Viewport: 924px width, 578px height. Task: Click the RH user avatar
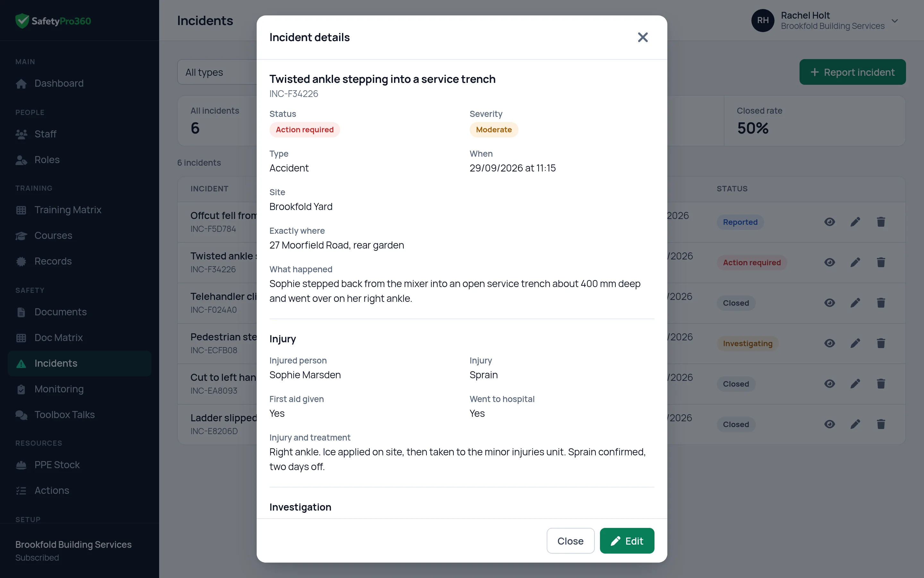763,21
